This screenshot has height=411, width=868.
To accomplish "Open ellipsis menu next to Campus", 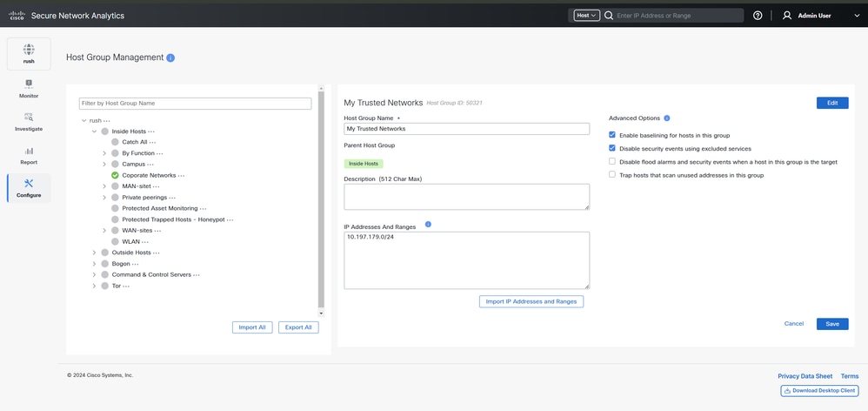I will point(150,165).
